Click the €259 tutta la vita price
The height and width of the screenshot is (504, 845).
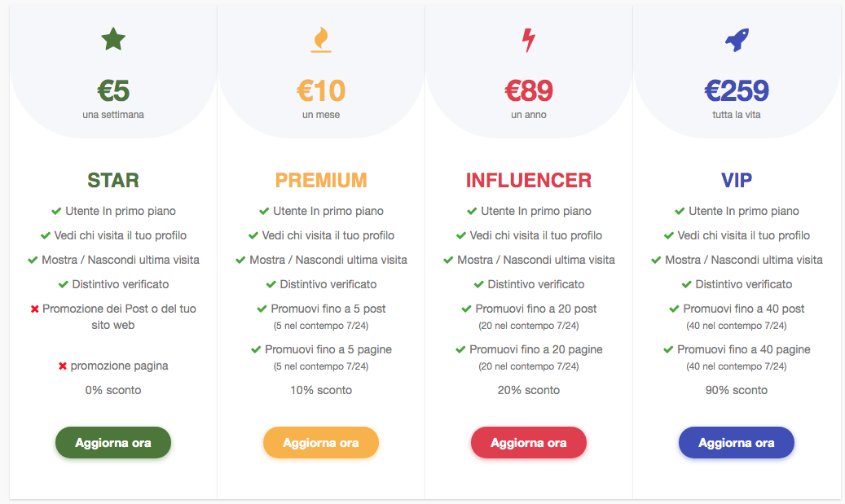pos(736,98)
